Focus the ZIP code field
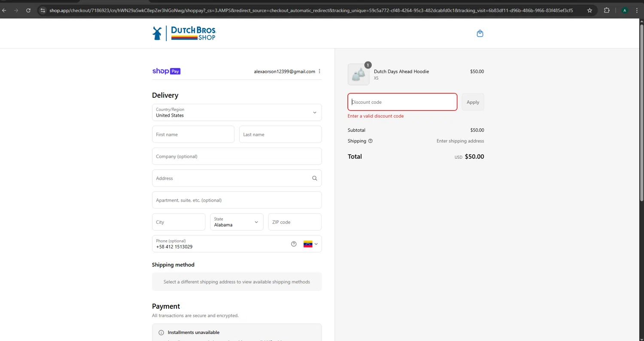Screen dimensions: 644x341 (x=295, y=222)
